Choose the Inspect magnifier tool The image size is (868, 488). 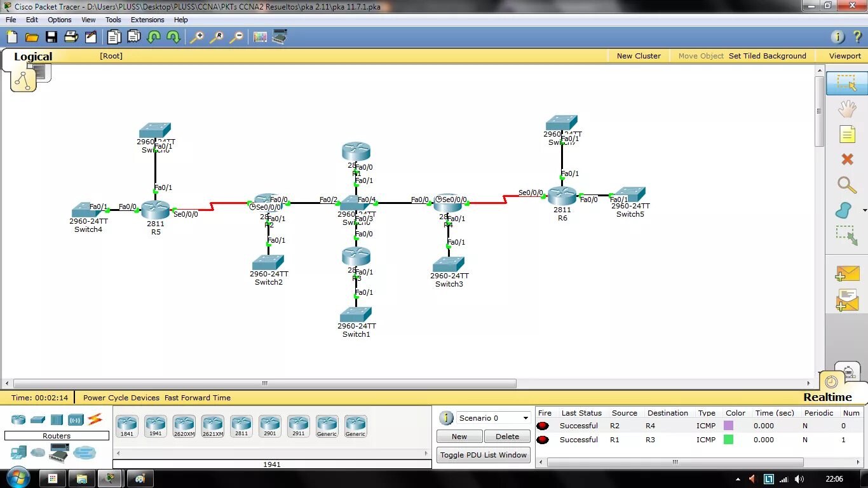click(846, 185)
